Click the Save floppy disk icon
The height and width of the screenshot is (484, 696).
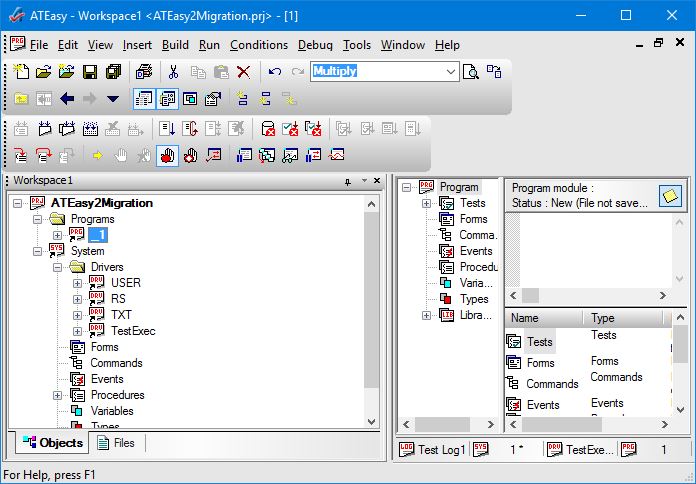click(90, 71)
